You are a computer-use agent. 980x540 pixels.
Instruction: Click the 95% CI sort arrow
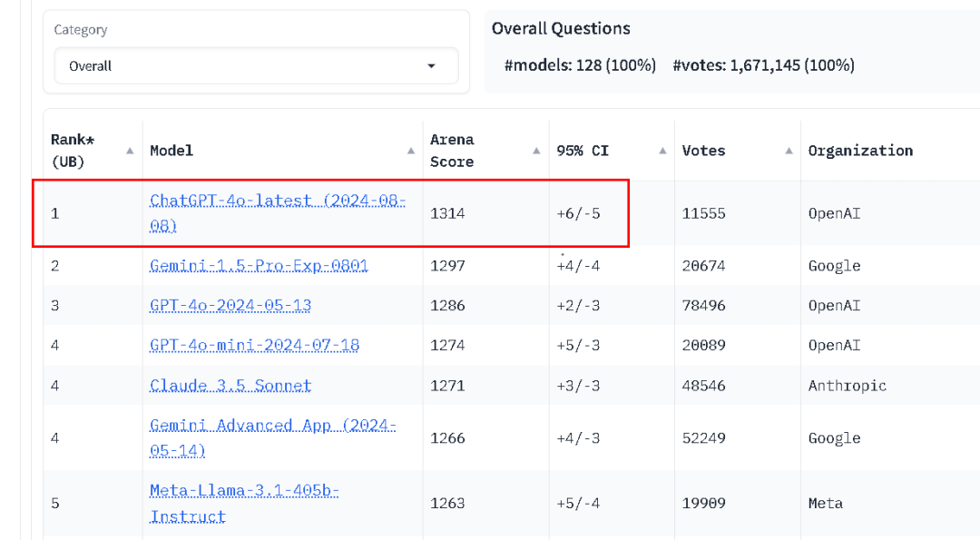tap(662, 151)
